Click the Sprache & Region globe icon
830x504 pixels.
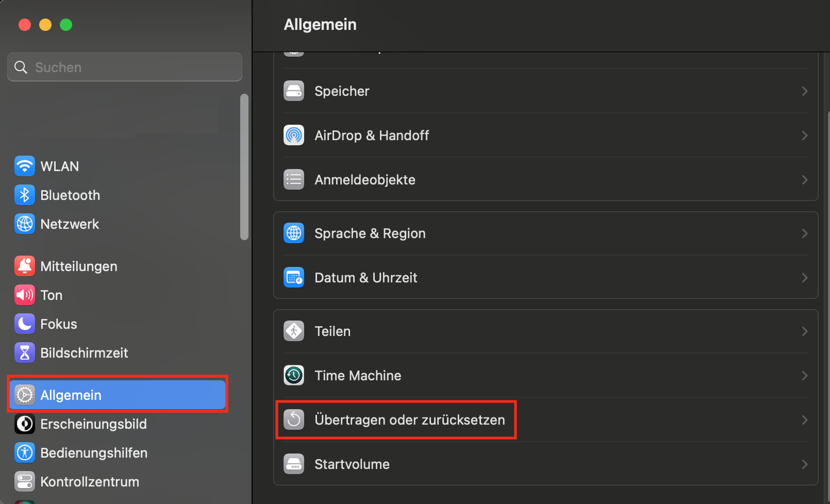coord(294,233)
